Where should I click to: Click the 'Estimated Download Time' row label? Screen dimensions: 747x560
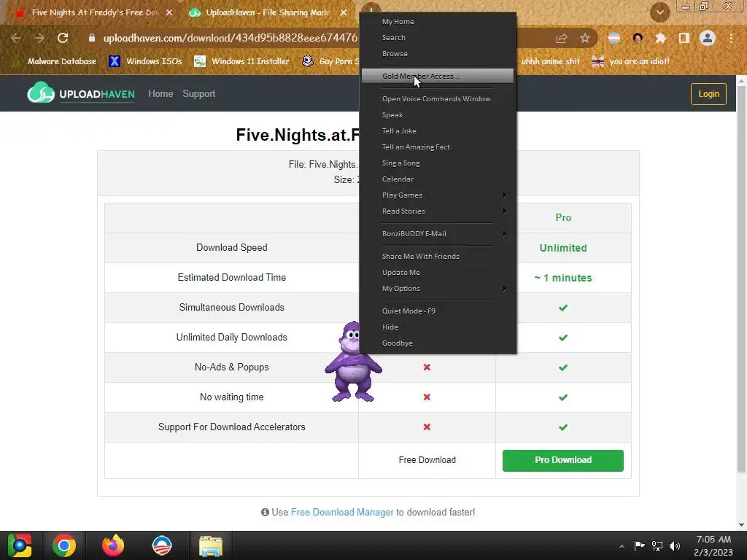coord(231,278)
